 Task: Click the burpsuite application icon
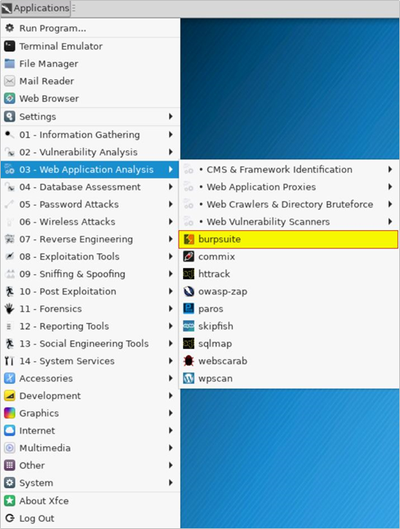tap(189, 239)
